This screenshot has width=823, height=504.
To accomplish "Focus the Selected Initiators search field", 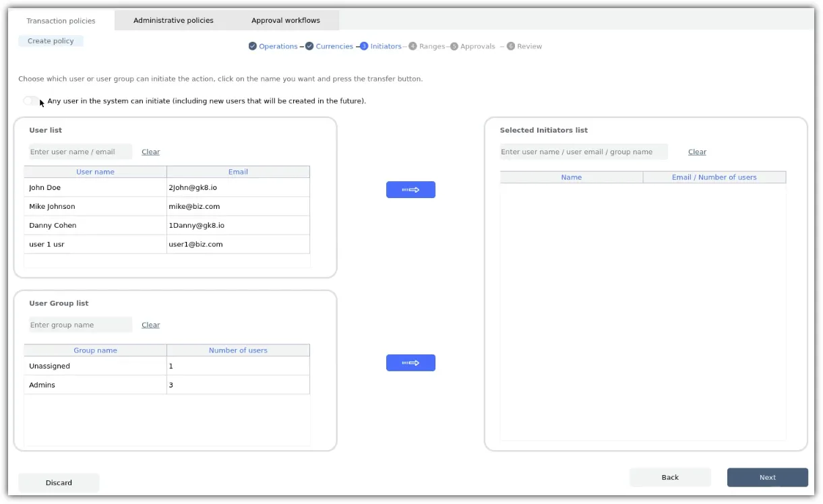I will click(x=584, y=152).
